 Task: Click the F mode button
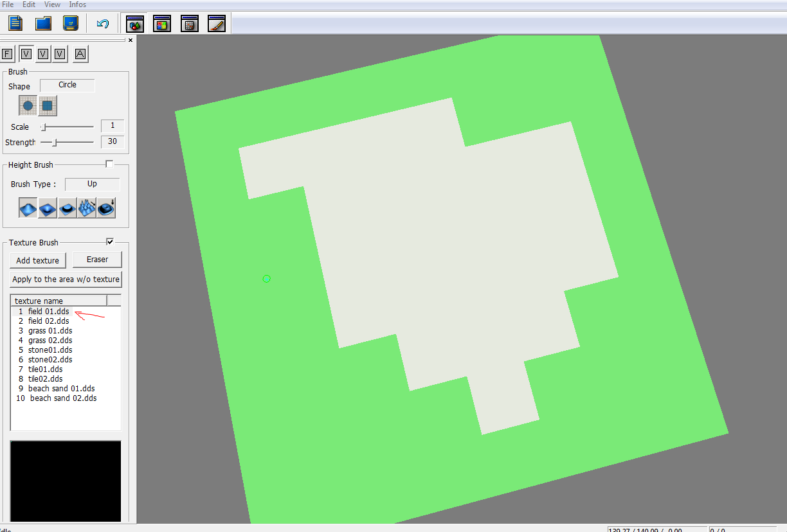pyautogui.click(x=8, y=54)
